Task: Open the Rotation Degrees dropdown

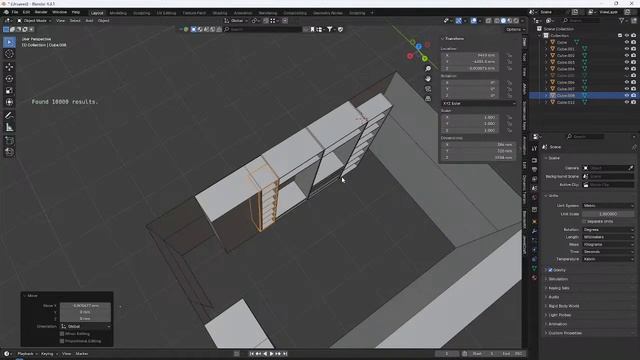Action: click(608, 229)
